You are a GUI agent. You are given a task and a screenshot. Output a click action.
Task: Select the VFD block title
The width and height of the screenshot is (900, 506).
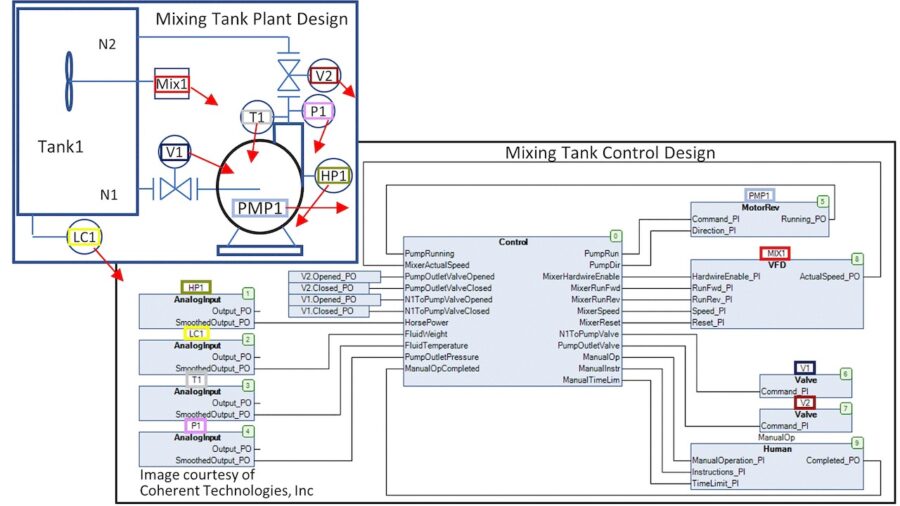pos(777,265)
